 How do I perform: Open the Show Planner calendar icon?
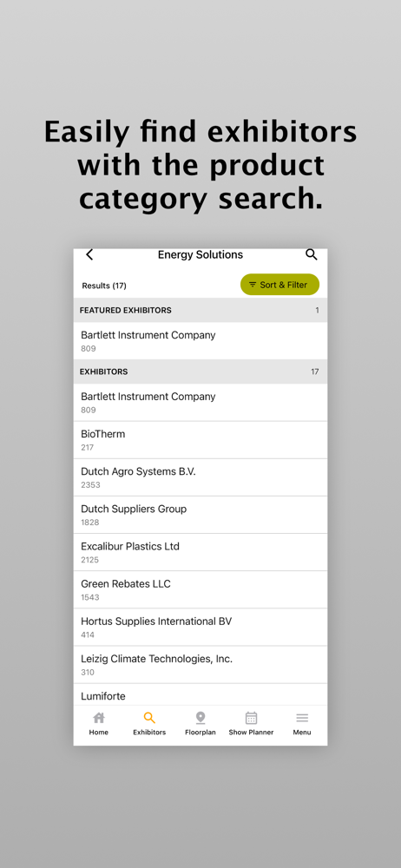point(251,718)
